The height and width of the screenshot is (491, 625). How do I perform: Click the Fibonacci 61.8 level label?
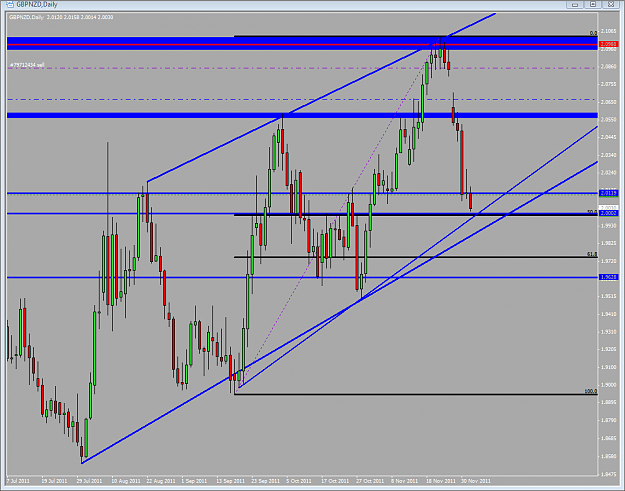point(592,254)
